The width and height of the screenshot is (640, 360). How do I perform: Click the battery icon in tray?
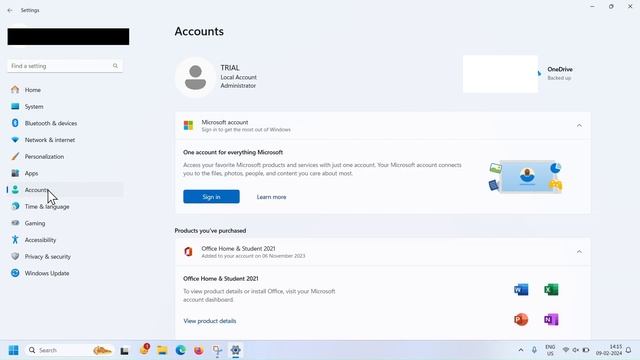click(x=586, y=350)
